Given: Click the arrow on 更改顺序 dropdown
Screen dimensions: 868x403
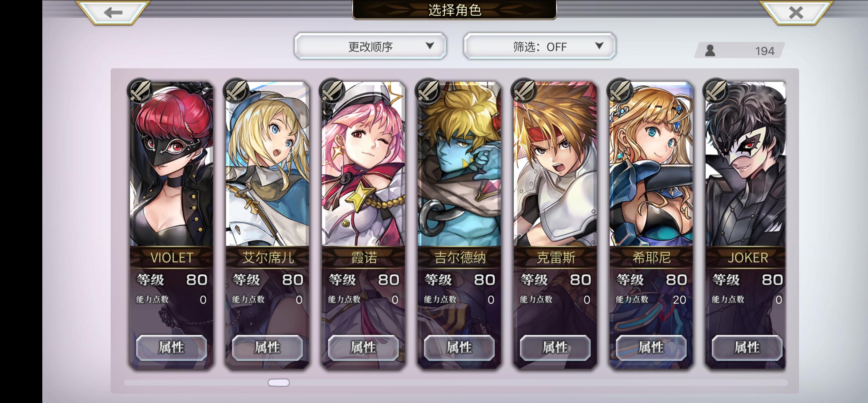Looking at the screenshot, I should (x=430, y=45).
